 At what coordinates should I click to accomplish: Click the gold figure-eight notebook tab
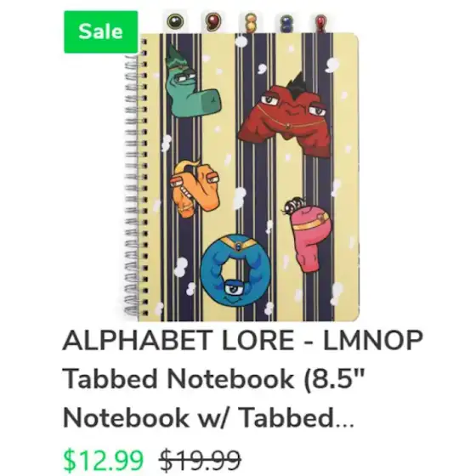(251, 22)
